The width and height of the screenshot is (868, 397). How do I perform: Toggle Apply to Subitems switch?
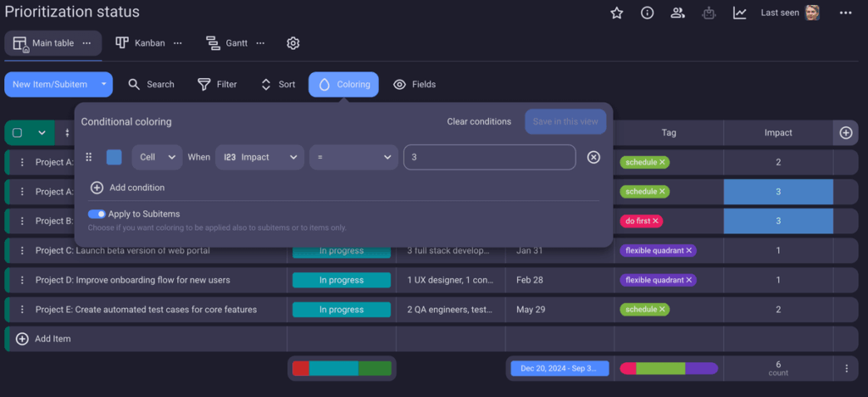[x=97, y=214]
